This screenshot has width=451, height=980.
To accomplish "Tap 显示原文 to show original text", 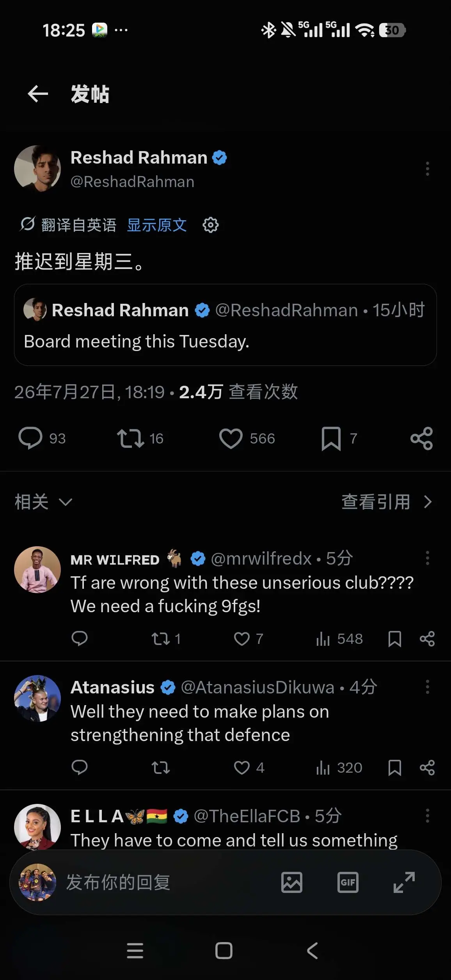I will pos(157,225).
